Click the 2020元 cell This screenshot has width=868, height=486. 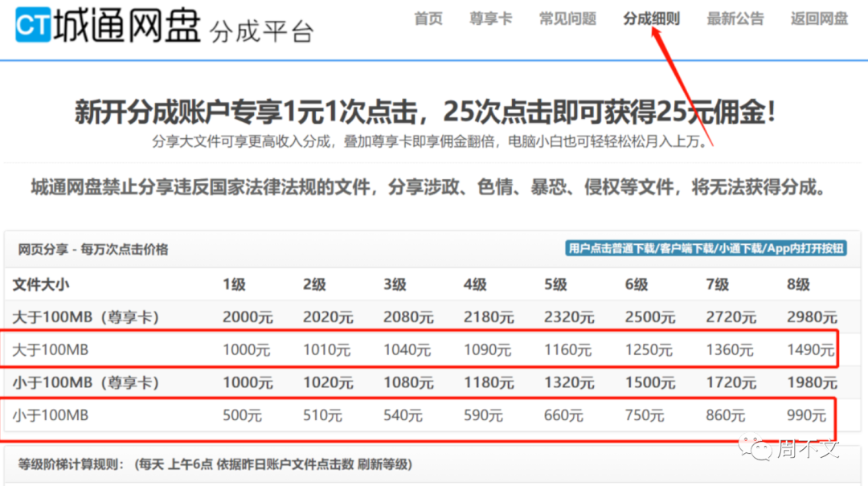(x=328, y=317)
